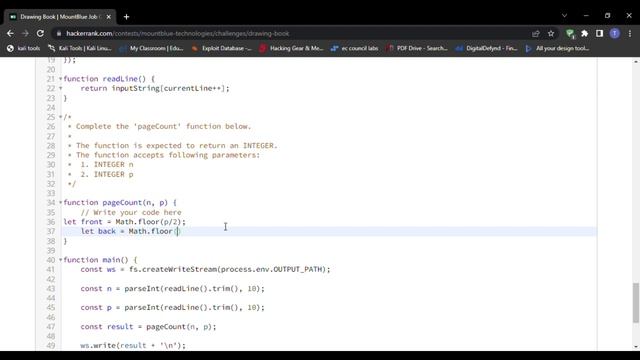Collapse the fold arrow at line 22
This screenshot has width=640, height=360.
coord(60,88)
